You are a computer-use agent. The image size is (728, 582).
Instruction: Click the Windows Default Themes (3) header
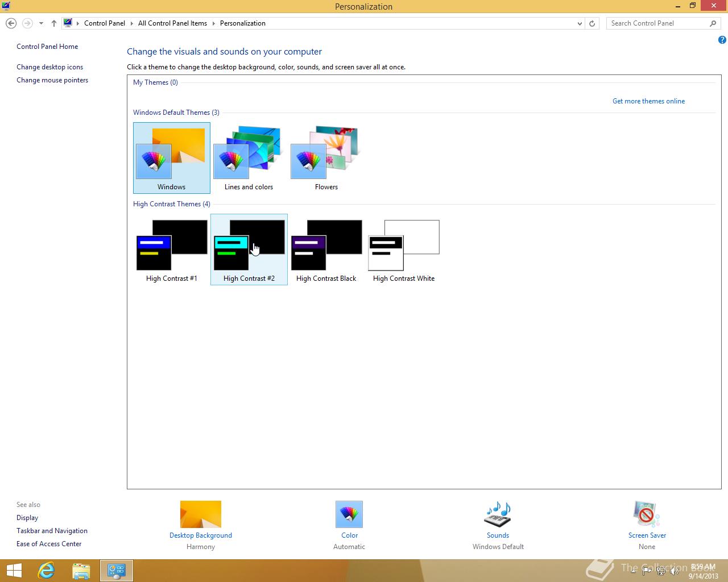click(x=176, y=113)
